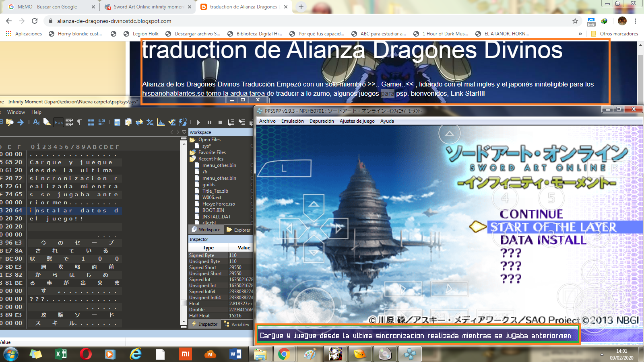Reload the blogspot page
This screenshot has height=362, width=644.
(x=35, y=21)
